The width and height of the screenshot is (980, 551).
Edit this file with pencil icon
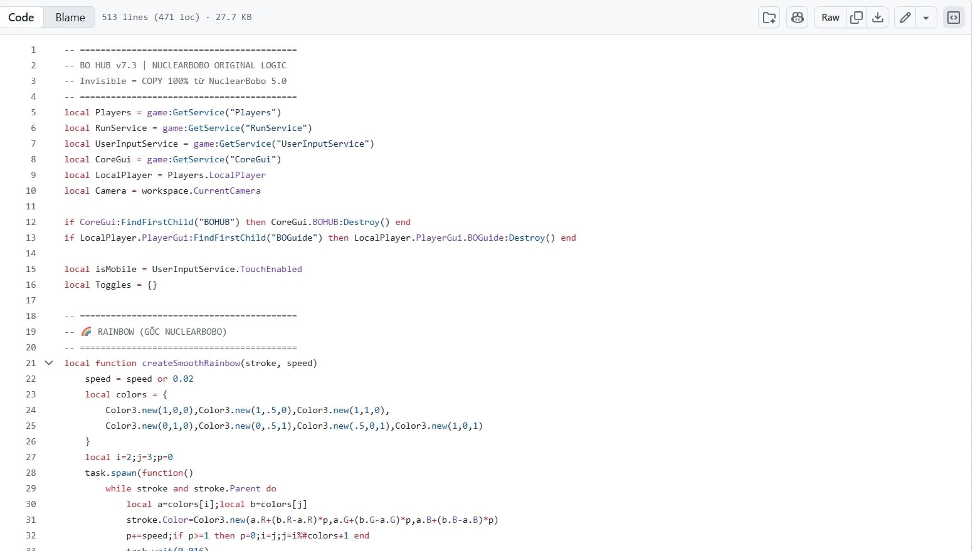pyautogui.click(x=905, y=18)
